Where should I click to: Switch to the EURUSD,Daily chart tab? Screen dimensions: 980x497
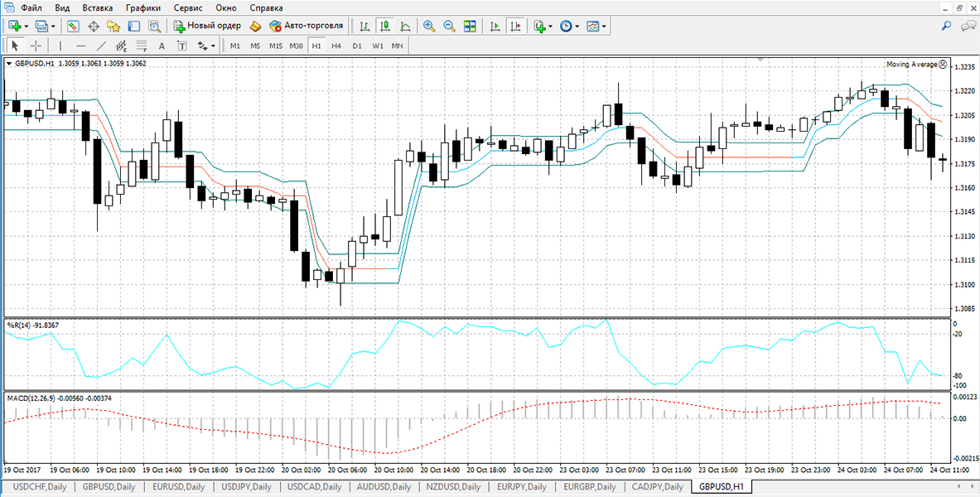179,486
